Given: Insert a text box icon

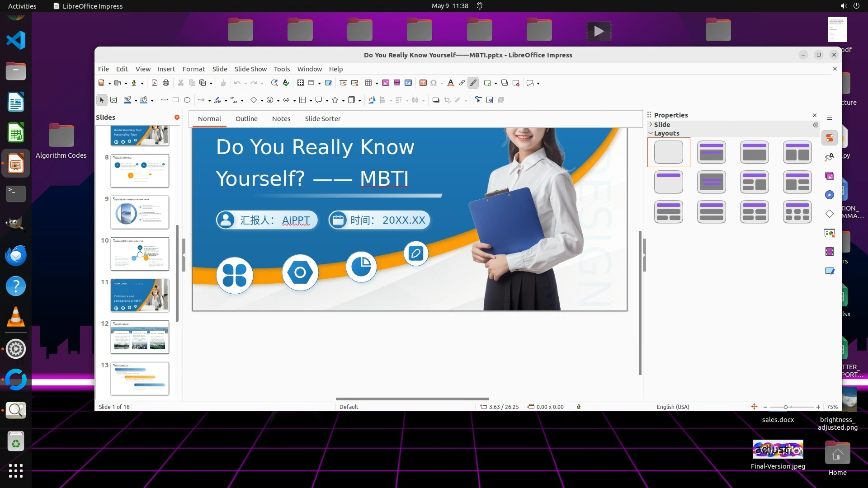Looking at the screenshot, I should [423, 83].
